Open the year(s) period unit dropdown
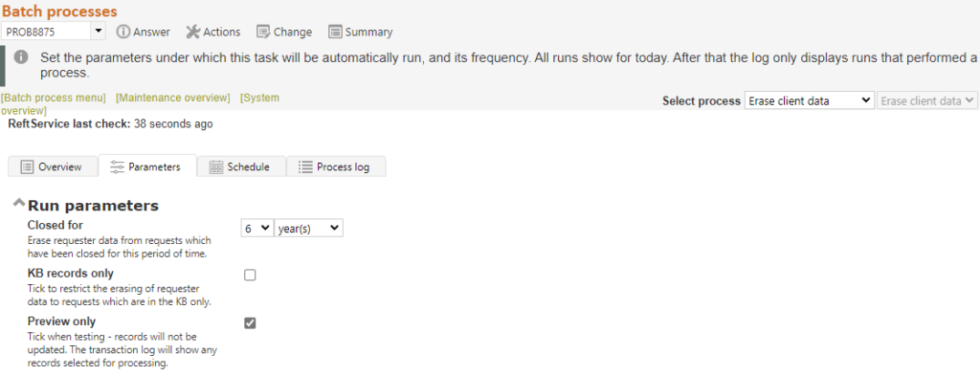The width and height of the screenshot is (980, 376). (x=309, y=229)
